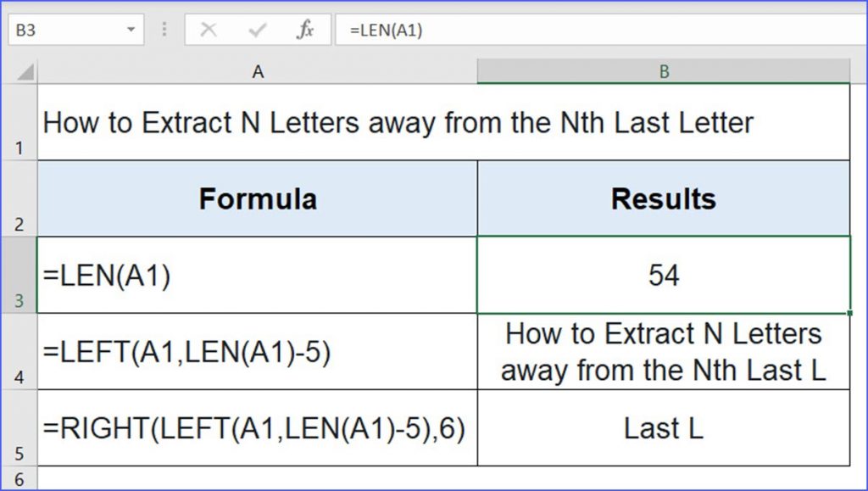Click the title cell about extracting N letters
This screenshot has height=491, width=868.
click(x=258, y=122)
